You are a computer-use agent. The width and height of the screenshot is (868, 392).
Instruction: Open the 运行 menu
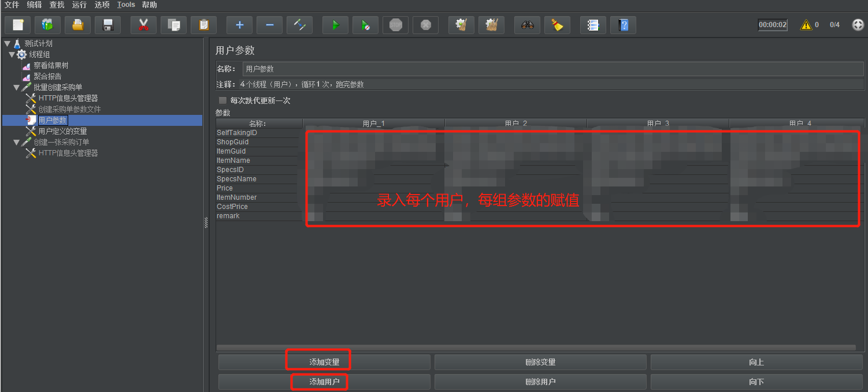pyautogui.click(x=79, y=5)
